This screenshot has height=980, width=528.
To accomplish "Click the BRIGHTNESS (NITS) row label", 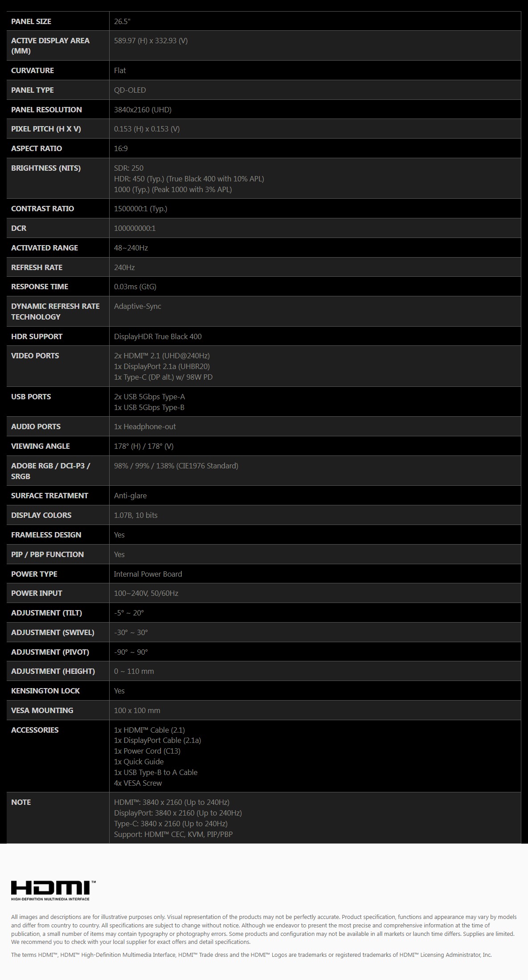I will tap(46, 168).
